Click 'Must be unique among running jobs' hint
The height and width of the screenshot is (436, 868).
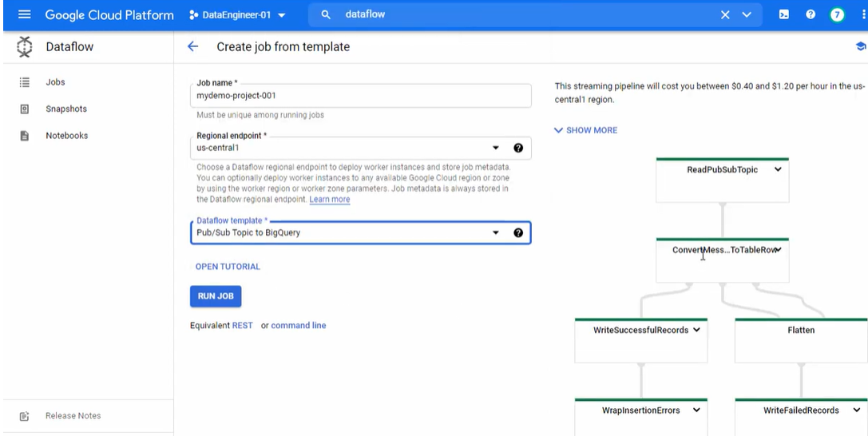(x=260, y=115)
